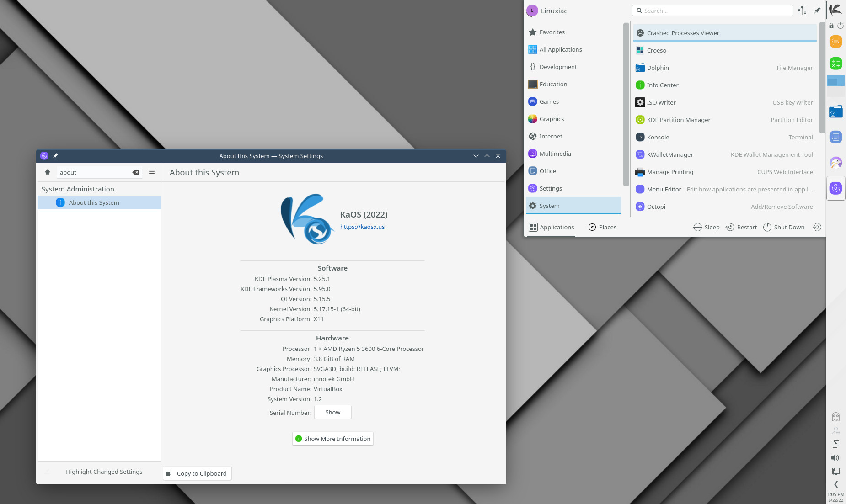Viewport: 846px width, 504px height.
Task: Clear the 'about' search text
Action: pyautogui.click(x=136, y=172)
